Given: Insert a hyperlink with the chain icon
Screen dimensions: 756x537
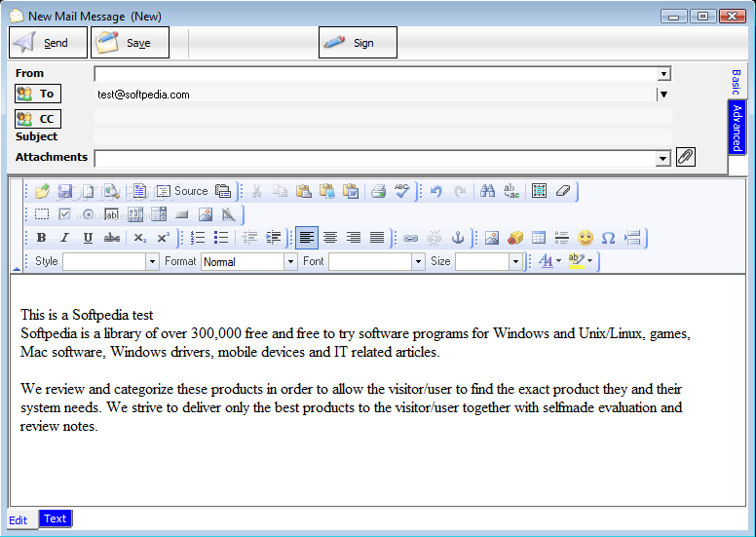Looking at the screenshot, I should (x=410, y=238).
